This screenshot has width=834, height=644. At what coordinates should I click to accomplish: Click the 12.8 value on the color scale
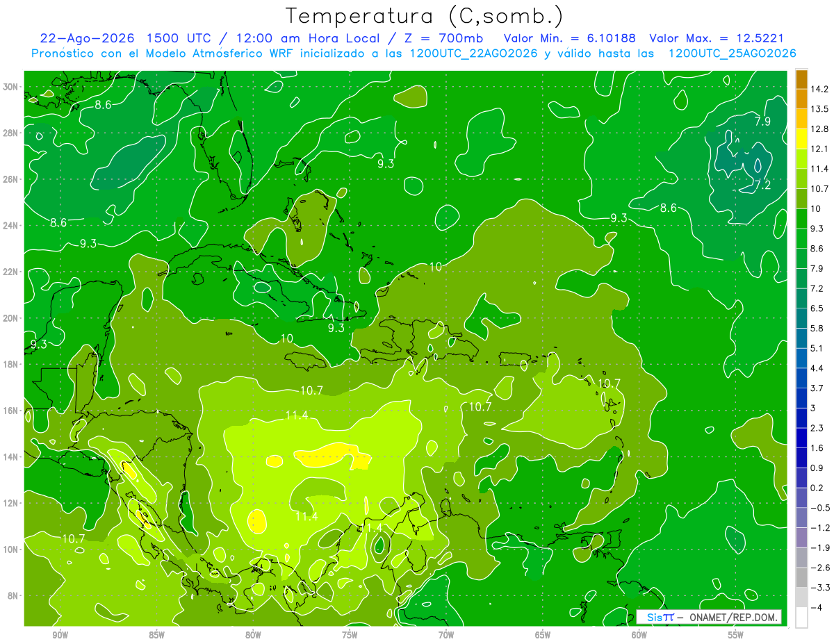point(819,129)
